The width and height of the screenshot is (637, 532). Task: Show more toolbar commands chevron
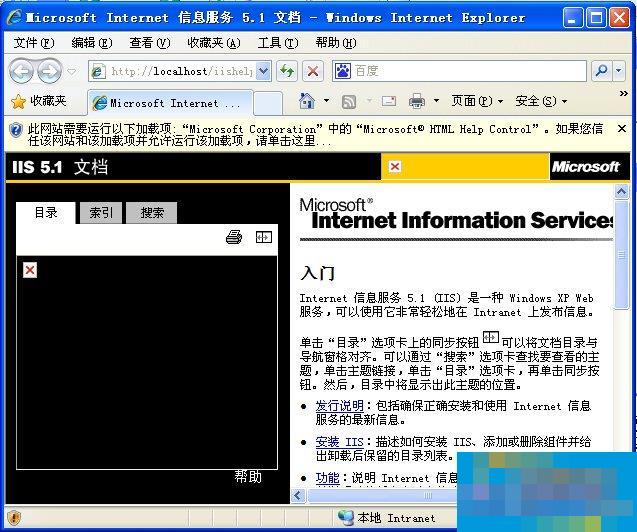coord(624,94)
